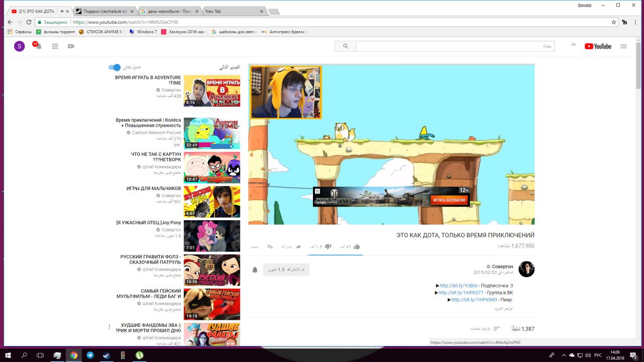
Task: Share the video via arrow icon
Action: tap(298, 247)
